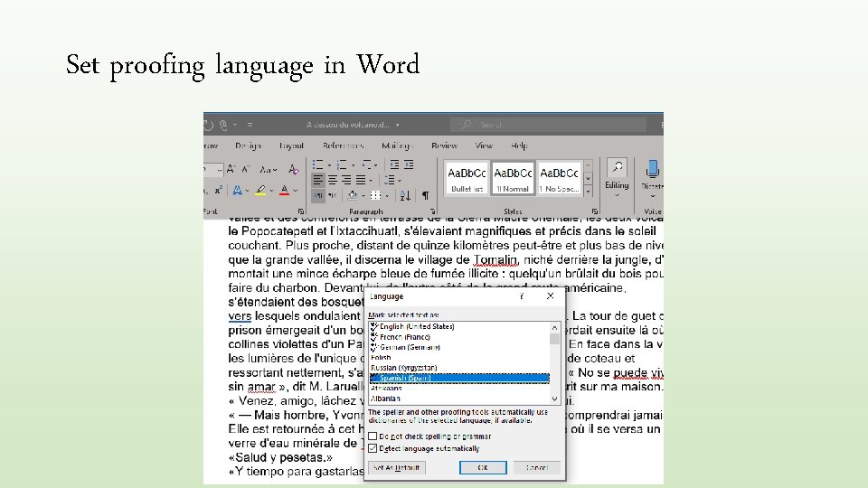
Task: Open the Styles pane launcher
Action: (595, 211)
